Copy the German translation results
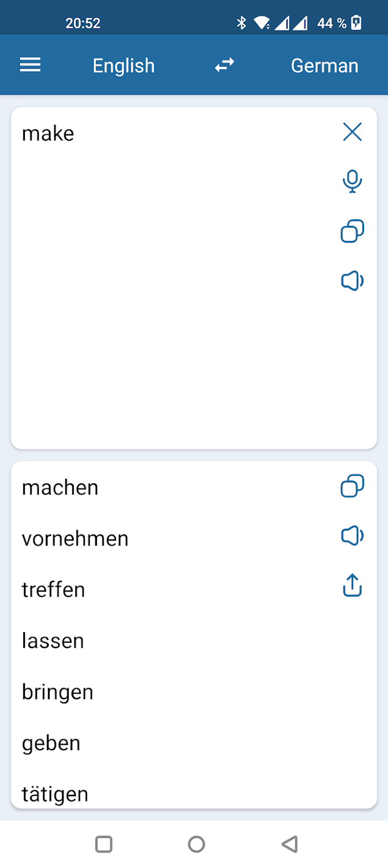Image resolution: width=388 pixels, height=868 pixels. (x=352, y=486)
